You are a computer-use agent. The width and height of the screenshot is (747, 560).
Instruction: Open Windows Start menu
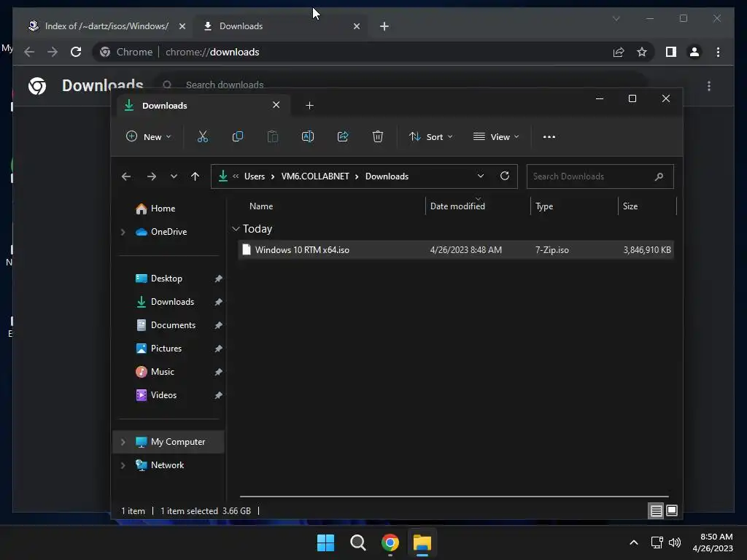[326, 542]
